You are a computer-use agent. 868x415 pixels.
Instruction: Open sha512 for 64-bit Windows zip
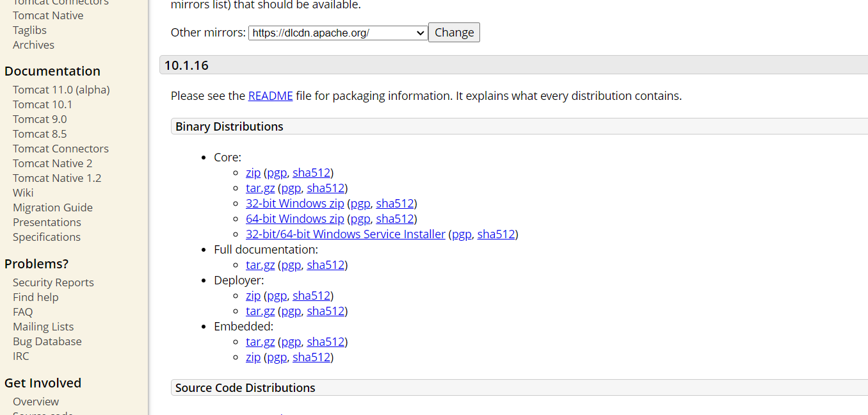[x=395, y=219]
